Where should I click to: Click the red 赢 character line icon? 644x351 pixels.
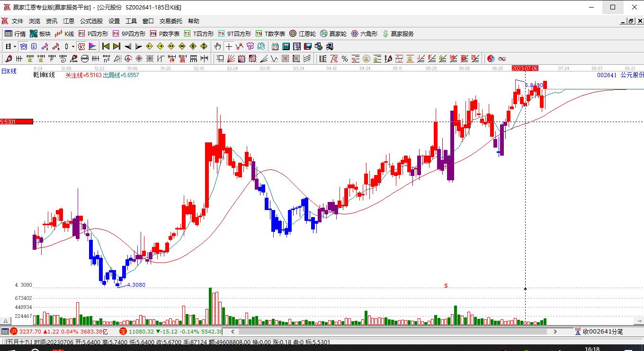pos(182,59)
